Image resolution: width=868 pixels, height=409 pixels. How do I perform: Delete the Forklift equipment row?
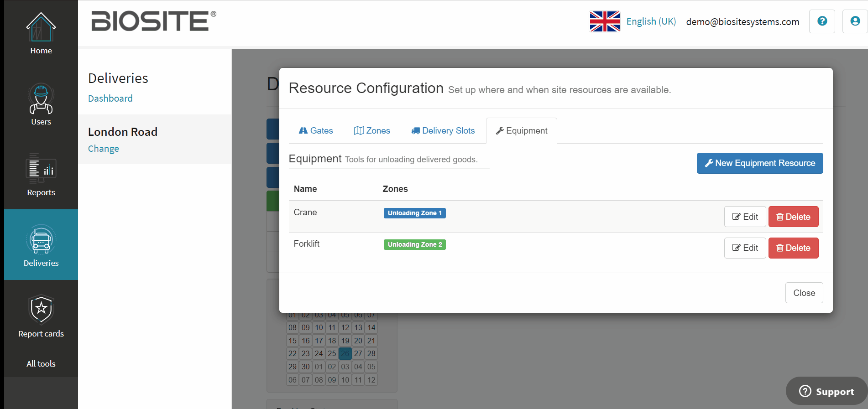pos(793,248)
